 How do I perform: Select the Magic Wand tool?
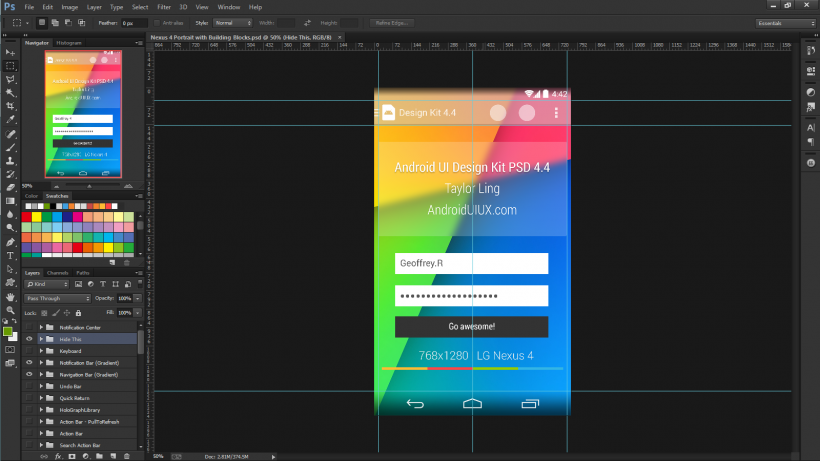10,93
